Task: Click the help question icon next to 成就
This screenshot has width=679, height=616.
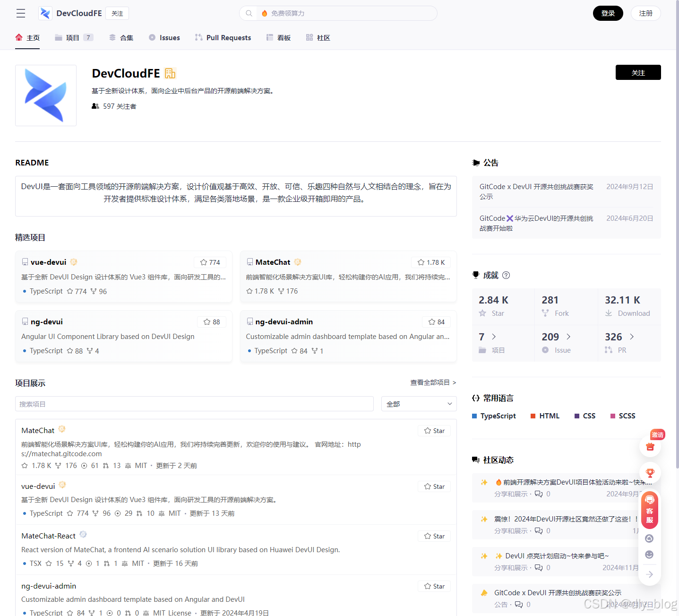Action: [x=506, y=275]
